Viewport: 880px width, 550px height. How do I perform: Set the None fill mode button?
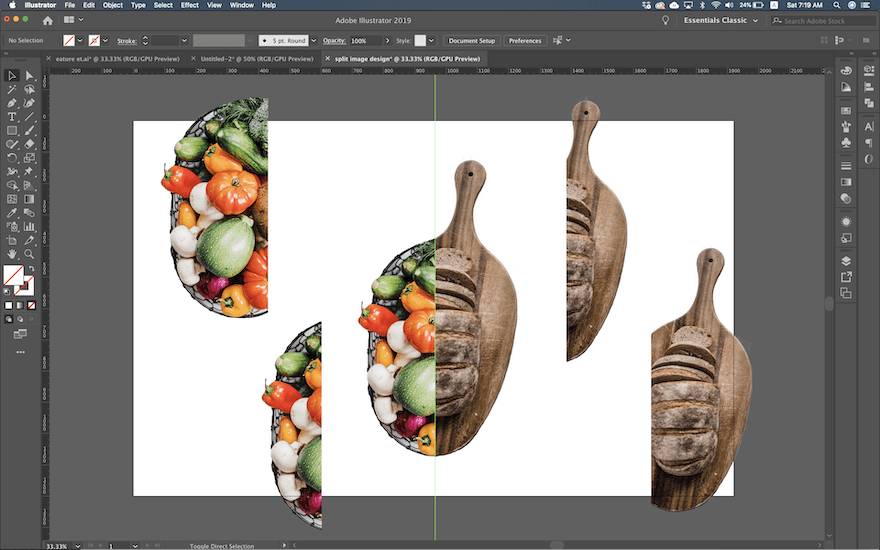(x=30, y=304)
